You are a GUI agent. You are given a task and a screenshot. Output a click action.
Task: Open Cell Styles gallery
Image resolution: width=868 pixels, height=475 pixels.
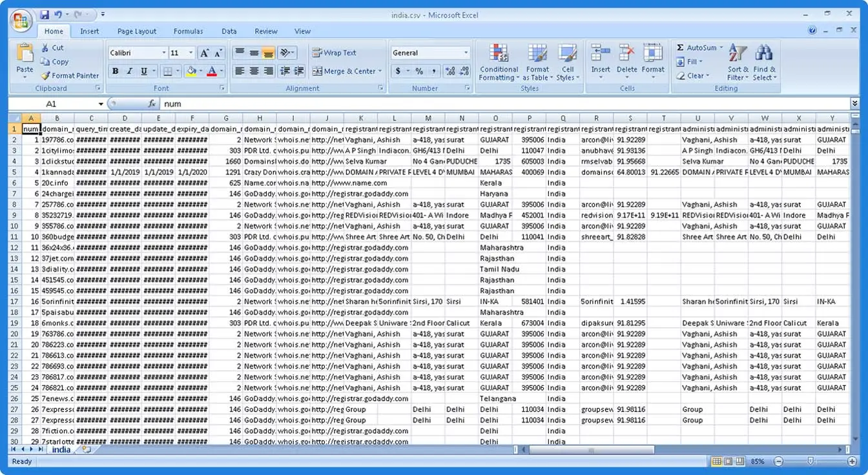[x=568, y=63]
